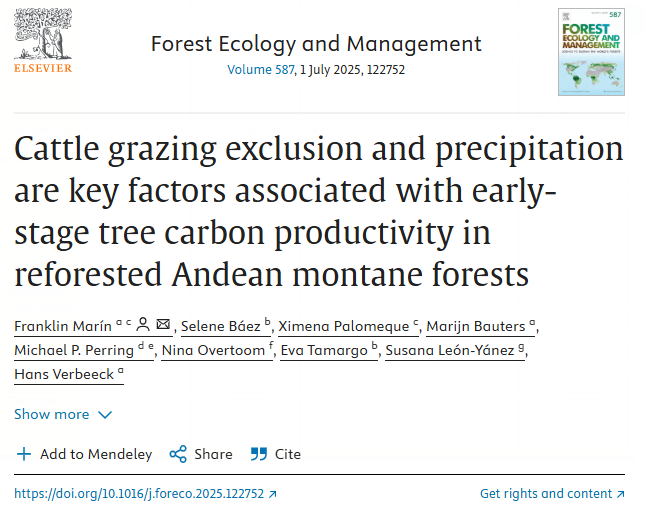Open the Forest Ecology and Management journal title

coord(316,44)
